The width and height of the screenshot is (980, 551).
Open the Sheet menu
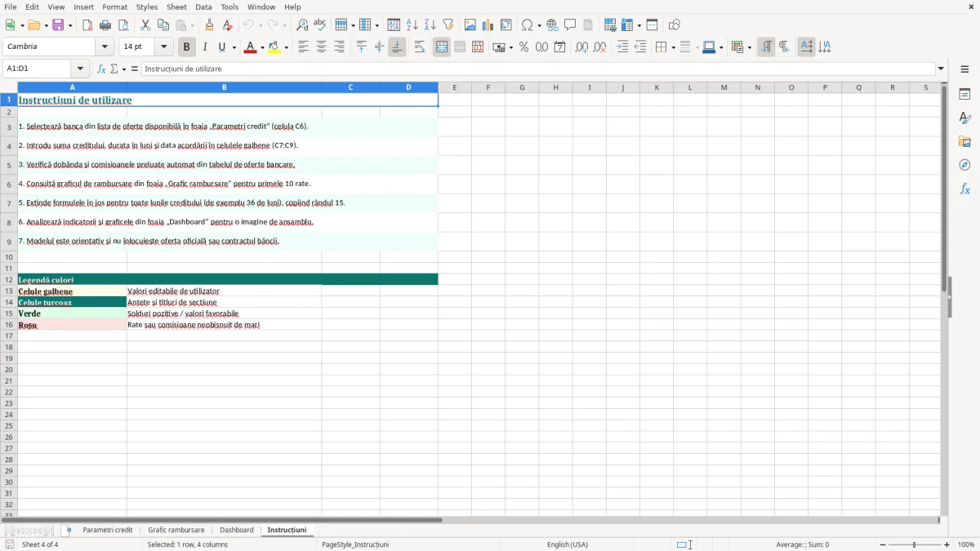[x=176, y=7]
